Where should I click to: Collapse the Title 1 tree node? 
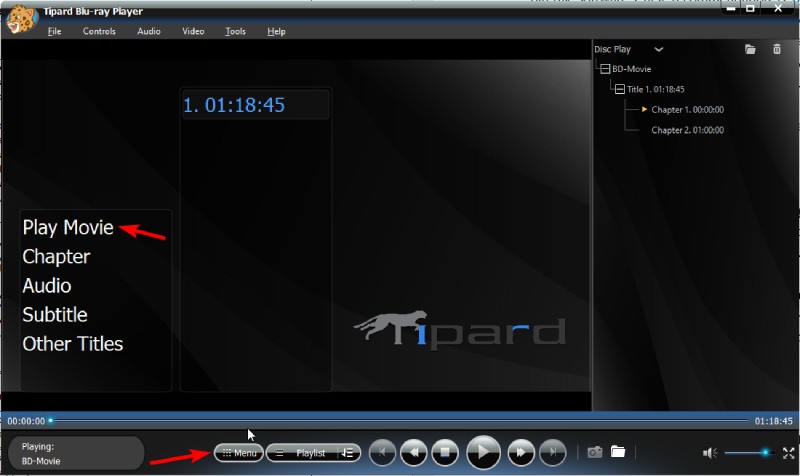(619, 89)
